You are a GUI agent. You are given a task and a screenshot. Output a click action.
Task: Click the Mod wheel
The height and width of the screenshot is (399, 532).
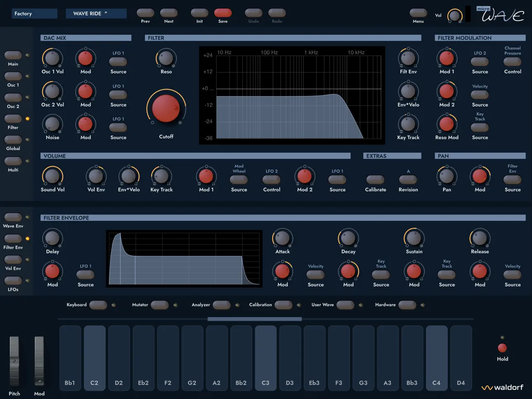[x=39, y=361]
